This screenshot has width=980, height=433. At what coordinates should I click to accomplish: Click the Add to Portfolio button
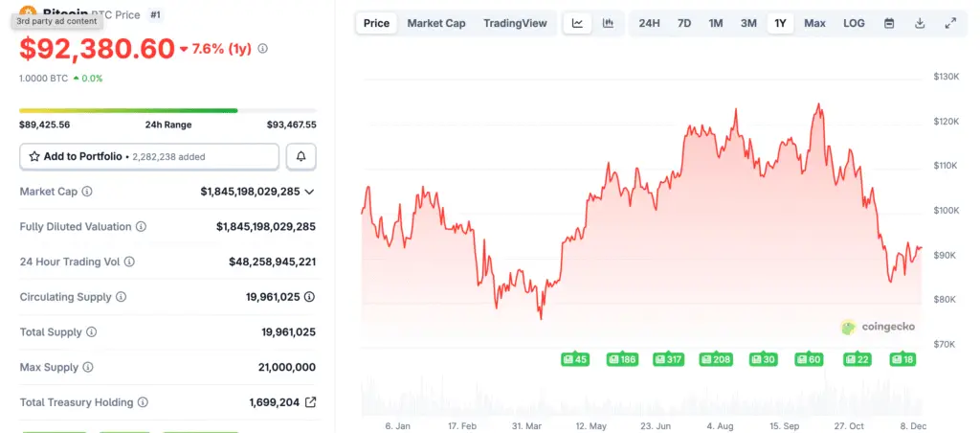point(148,156)
